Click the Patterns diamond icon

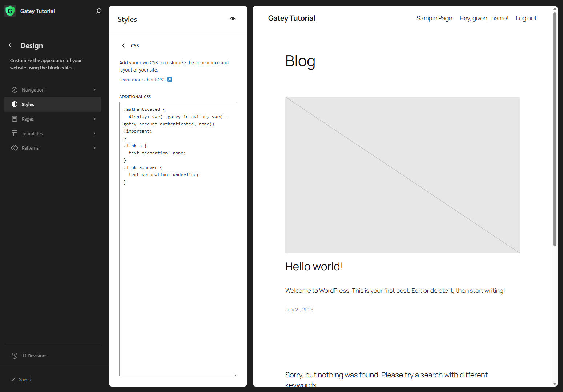pos(15,148)
